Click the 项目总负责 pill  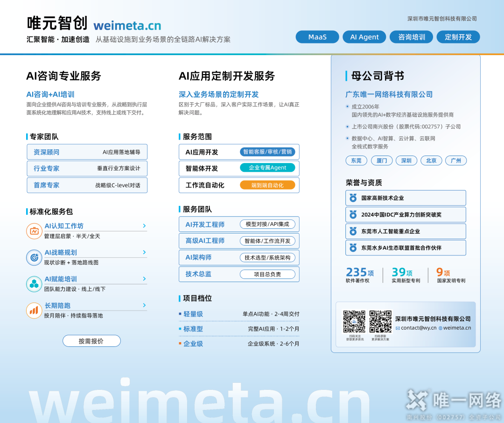pyautogui.click(x=267, y=275)
